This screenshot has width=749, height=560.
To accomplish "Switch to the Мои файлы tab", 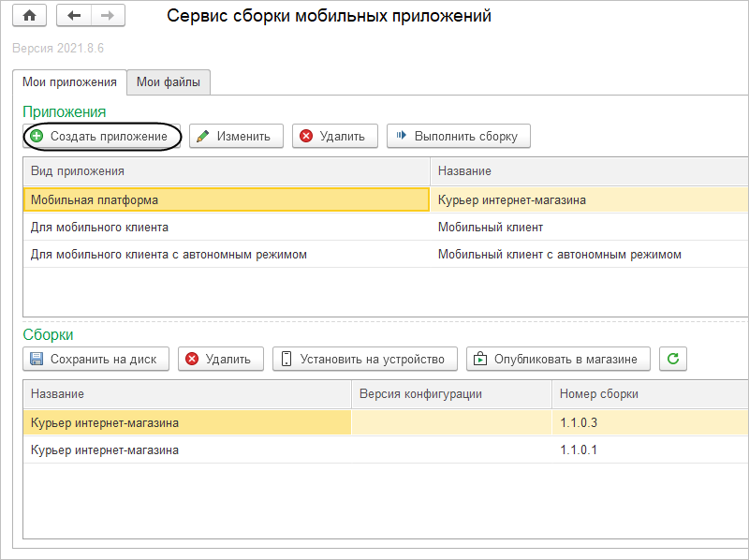I will point(169,82).
